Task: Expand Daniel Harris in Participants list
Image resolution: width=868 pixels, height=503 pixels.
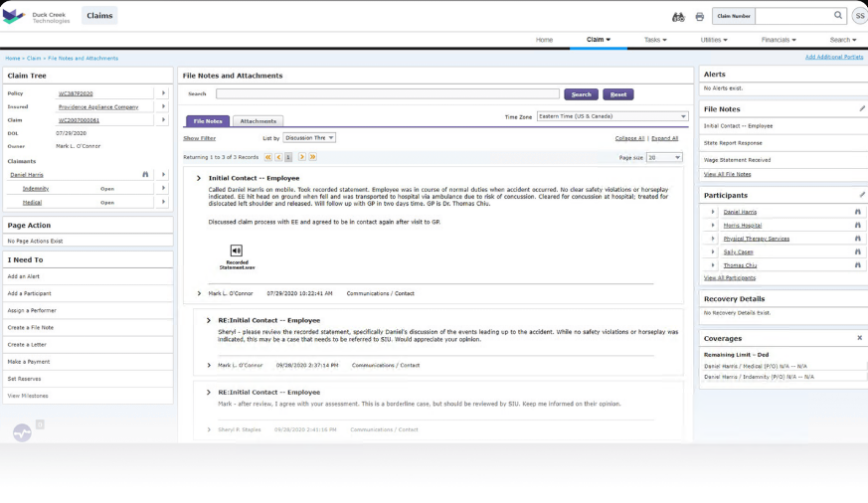Action: (x=713, y=212)
